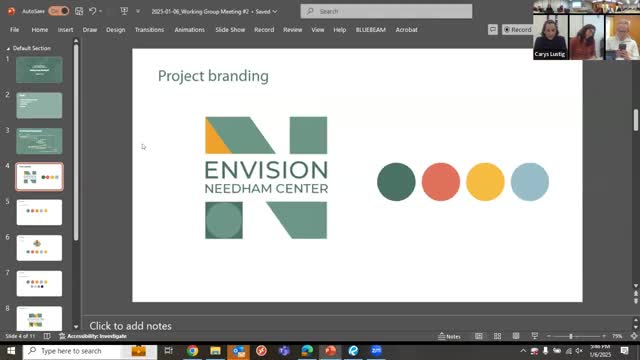
Task: Click the zoom in plus button
Action: (604, 336)
